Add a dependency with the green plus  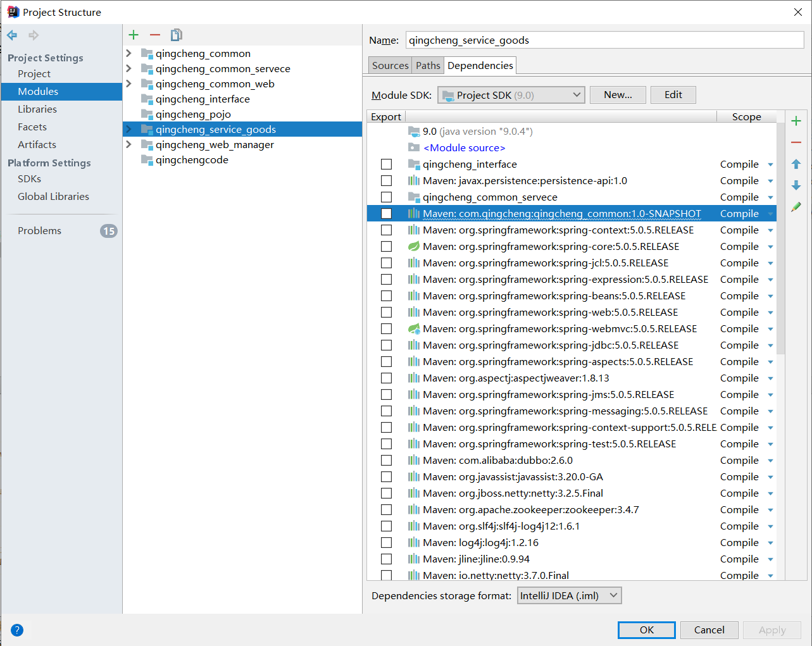click(x=796, y=121)
